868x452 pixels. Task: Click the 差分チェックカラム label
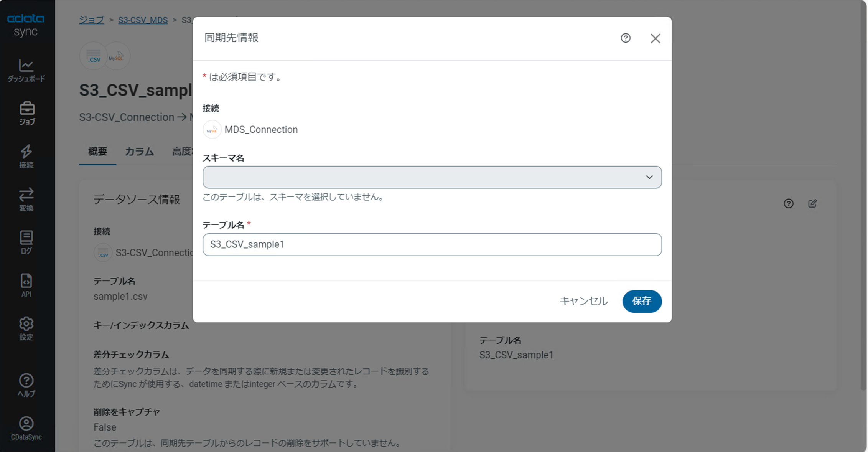pos(131,355)
